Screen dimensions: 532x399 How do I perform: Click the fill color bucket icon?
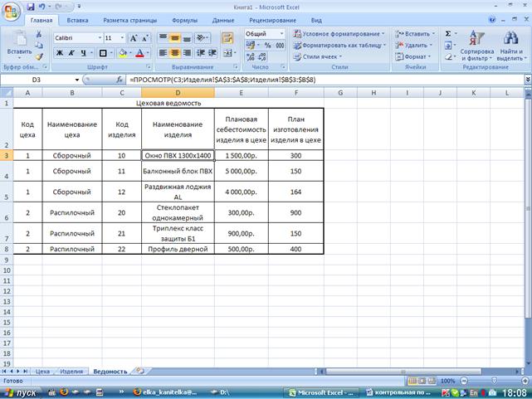coord(122,53)
